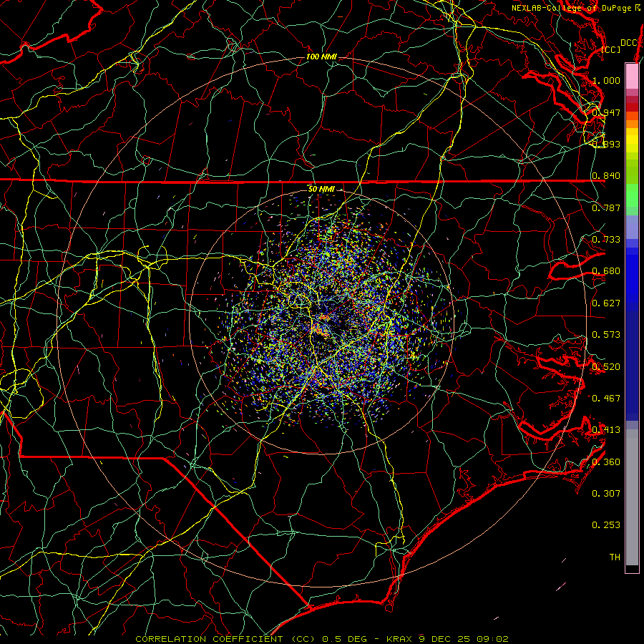Select the 0.787 legend value
644x644 pixels.
[x=606, y=208]
